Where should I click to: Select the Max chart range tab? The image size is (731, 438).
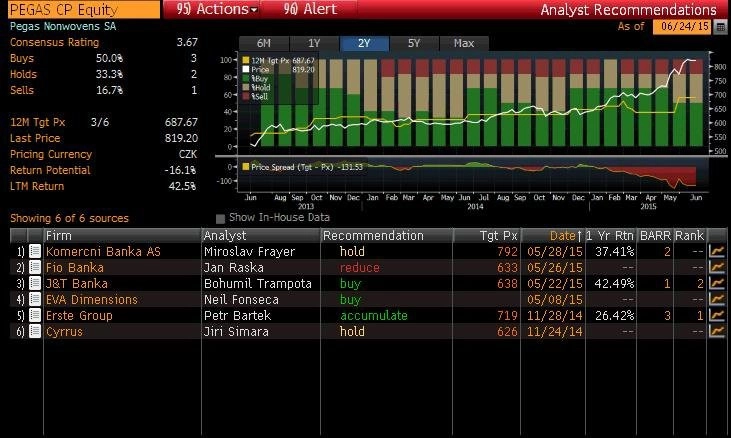point(464,43)
